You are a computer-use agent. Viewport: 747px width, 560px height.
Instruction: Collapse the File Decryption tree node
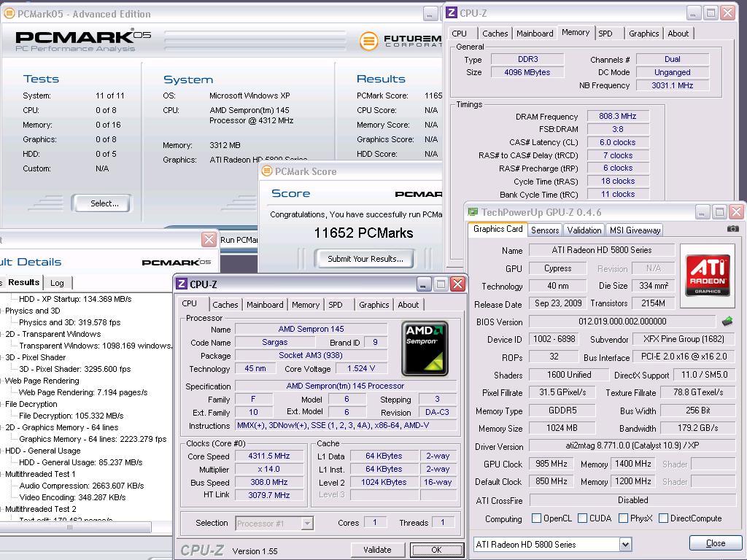click(x=1, y=404)
